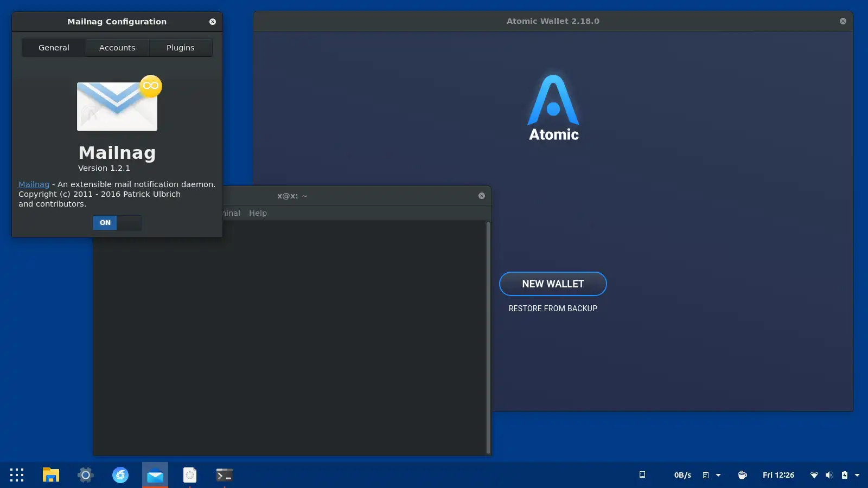This screenshot has width=868, height=488.
Task: Open the applications grid launcher
Action: pos(17,475)
